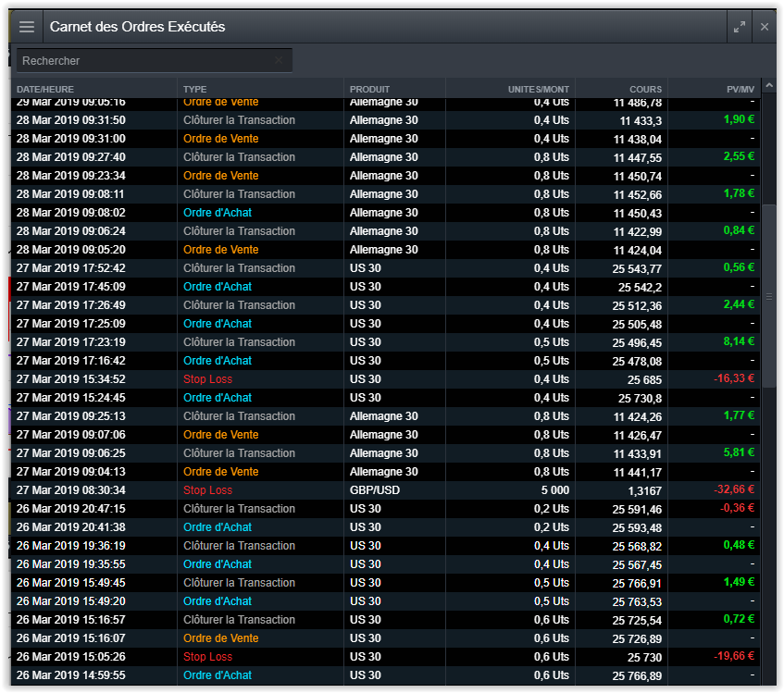Expand the order book panel to fullscreen
This screenshot has width=784, height=693.
click(739, 27)
